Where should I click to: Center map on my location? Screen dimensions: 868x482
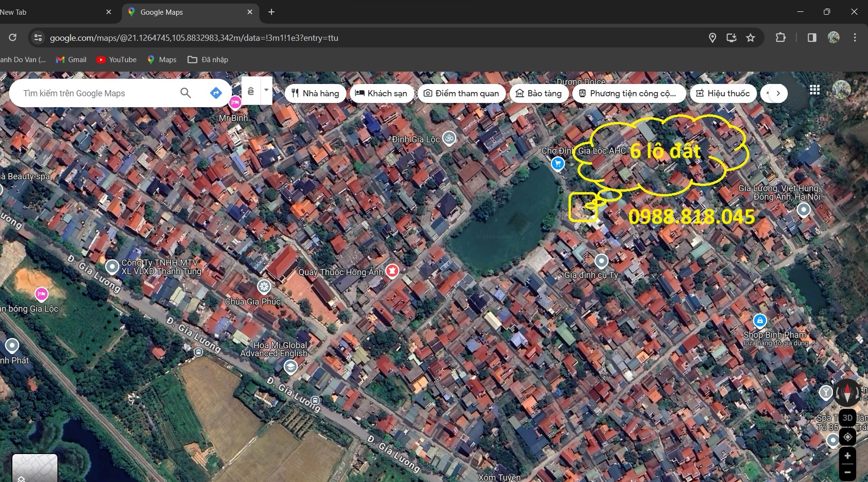[x=847, y=436]
